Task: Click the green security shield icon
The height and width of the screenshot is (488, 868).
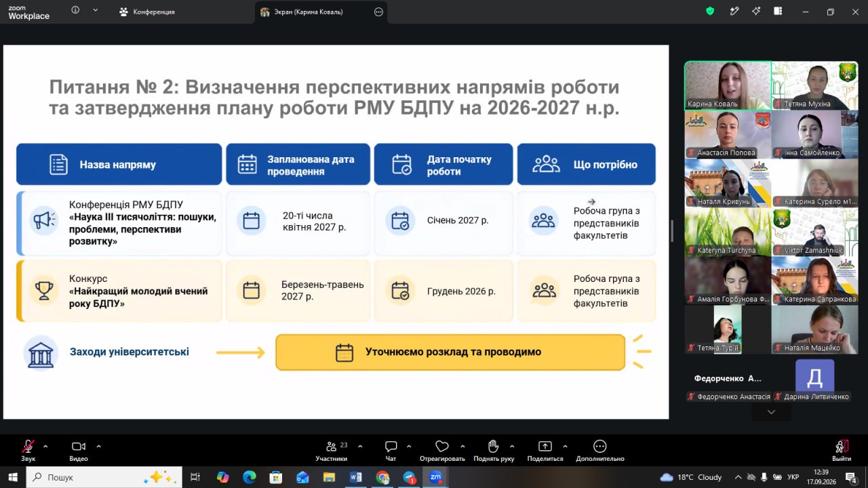Action: 710,11
